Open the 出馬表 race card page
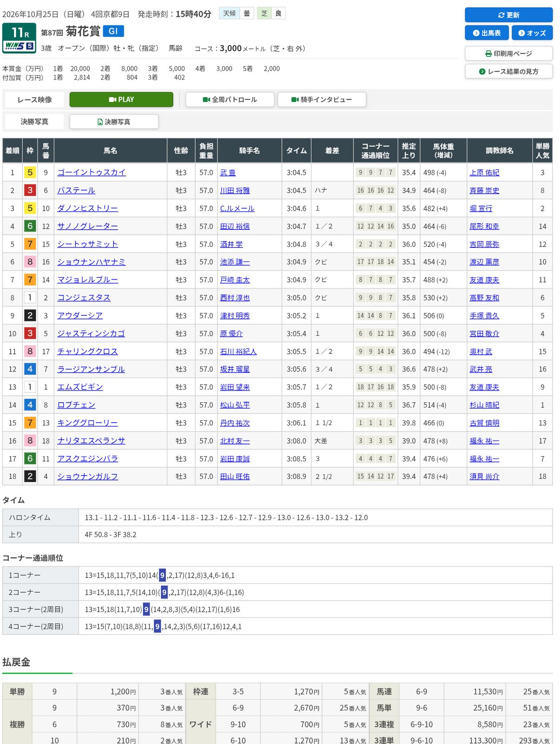The image size is (560, 744). pyautogui.click(x=487, y=33)
